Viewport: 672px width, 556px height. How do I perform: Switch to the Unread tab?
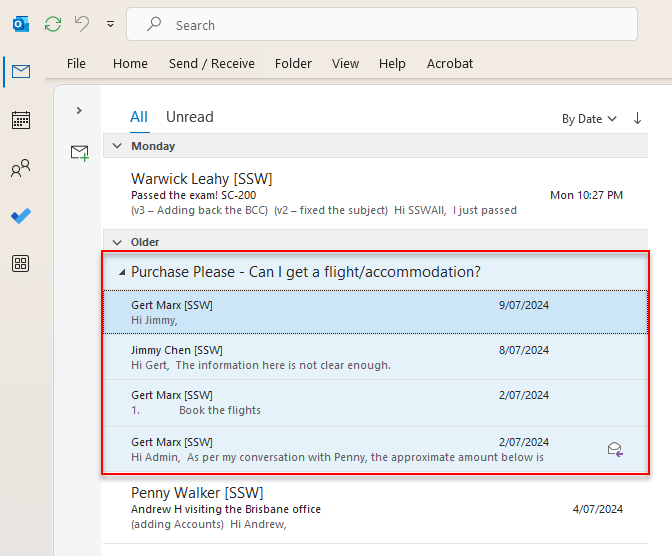click(x=189, y=117)
